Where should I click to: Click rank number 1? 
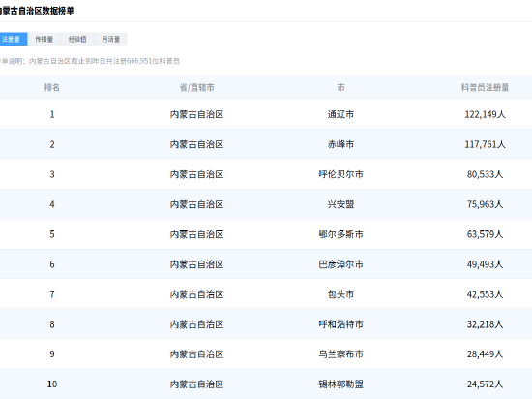tap(52, 114)
